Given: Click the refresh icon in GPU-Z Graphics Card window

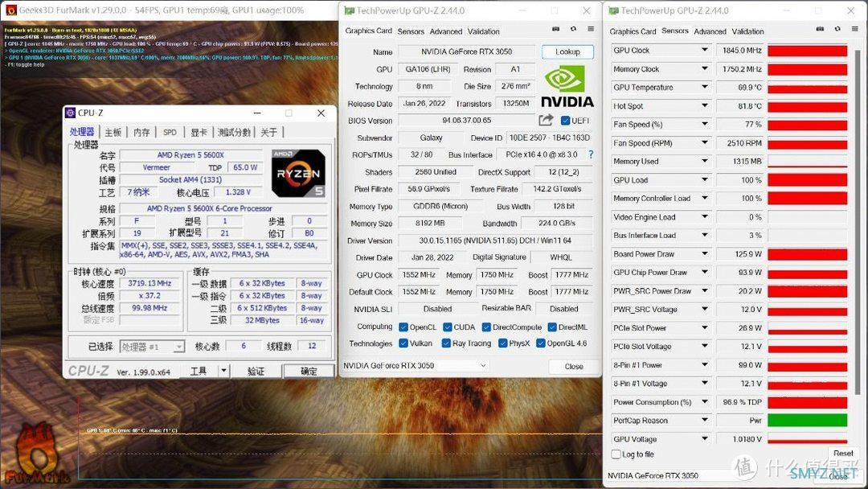Looking at the screenshot, I should tap(574, 29).
